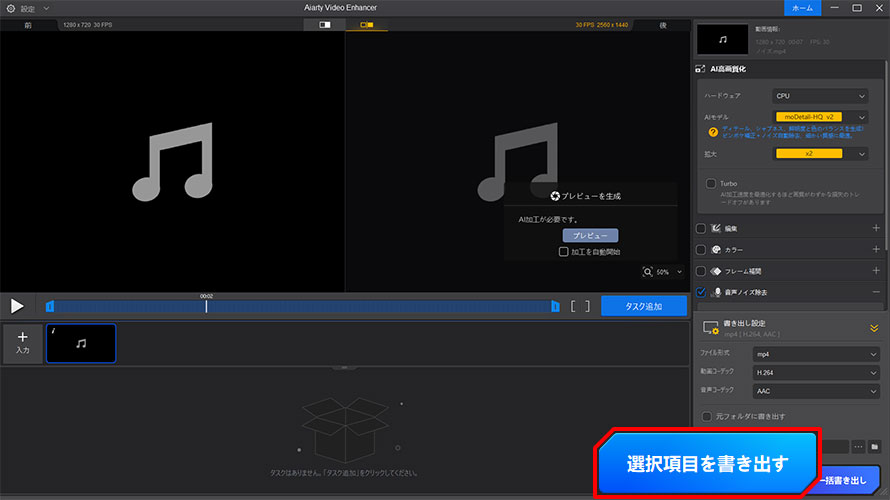Click the source info text 1280 x 720 30 FPS
Screen dimensions: 890x500
coord(87,25)
